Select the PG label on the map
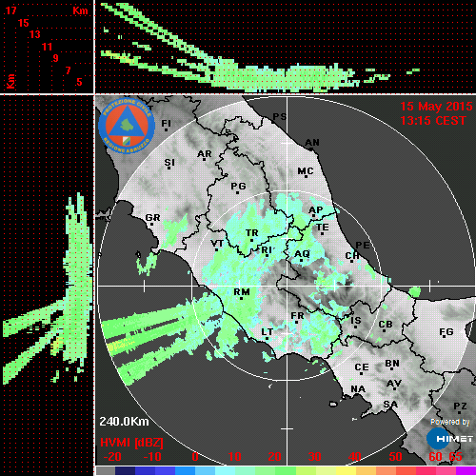The height and width of the screenshot is (476, 476). tap(238, 186)
